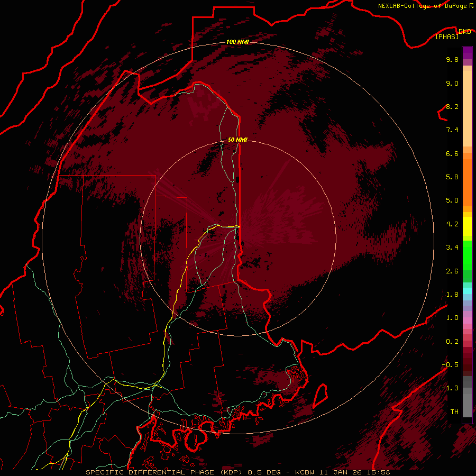Click the "8.2" color scale value
The width and height of the screenshot is (476, 476).
pyautogui.click(x=452, y=106)
